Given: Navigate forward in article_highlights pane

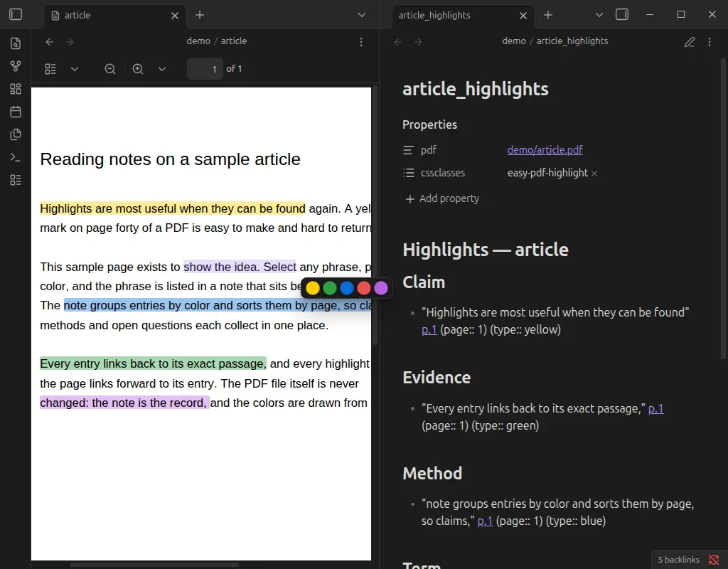Looking at the screenshot, I should pyautogui.click(x=418, y=42).
